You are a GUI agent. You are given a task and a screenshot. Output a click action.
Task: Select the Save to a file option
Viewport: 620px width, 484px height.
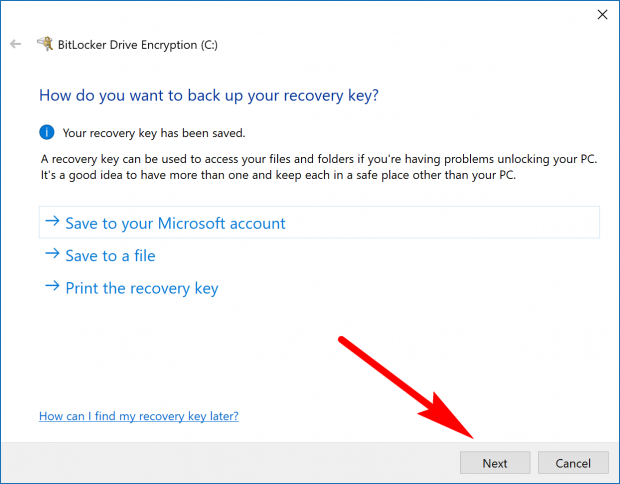pos(110,255)
